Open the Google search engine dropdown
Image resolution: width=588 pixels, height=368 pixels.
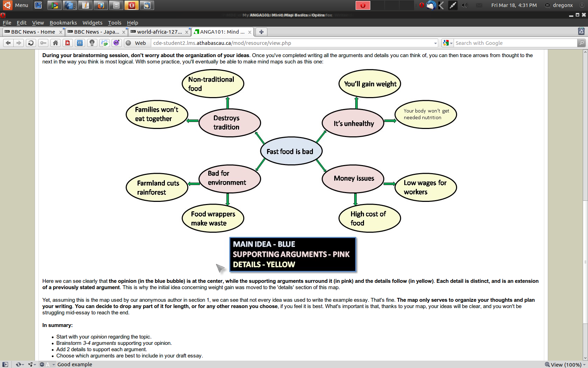coord(447,43)
